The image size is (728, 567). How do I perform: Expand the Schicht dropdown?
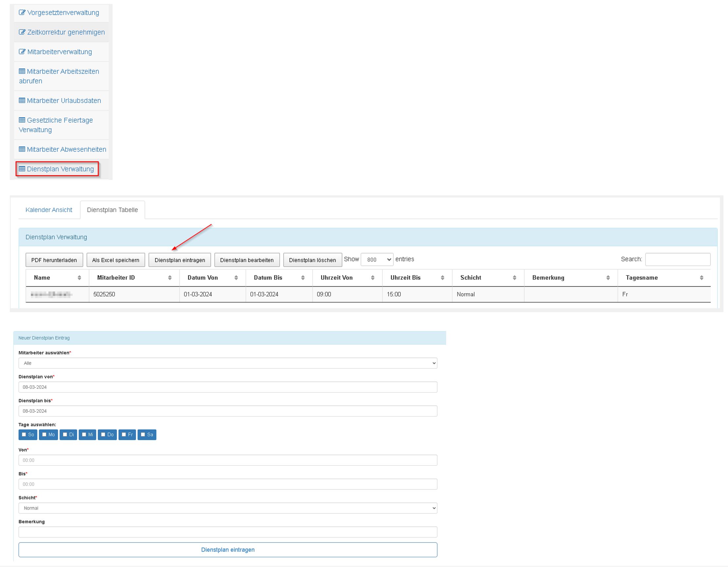tap(228, 508)
